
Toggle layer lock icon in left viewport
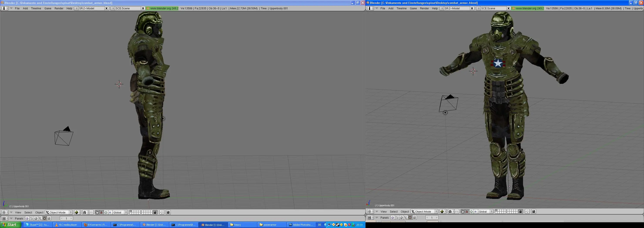coord(155,213)
